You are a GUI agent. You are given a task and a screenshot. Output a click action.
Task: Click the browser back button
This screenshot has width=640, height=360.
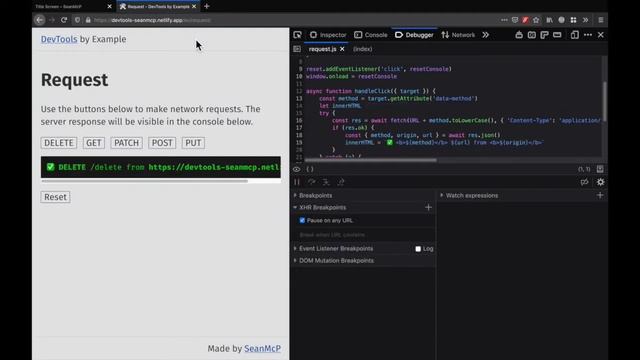[40, 20]
